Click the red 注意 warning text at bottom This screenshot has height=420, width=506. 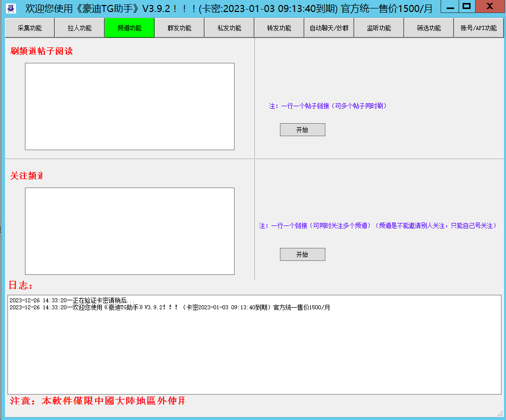[97, 401]
